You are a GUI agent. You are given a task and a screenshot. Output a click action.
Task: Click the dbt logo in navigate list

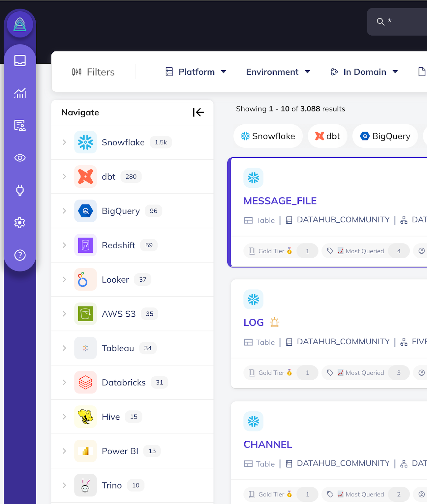coord(85,177)
